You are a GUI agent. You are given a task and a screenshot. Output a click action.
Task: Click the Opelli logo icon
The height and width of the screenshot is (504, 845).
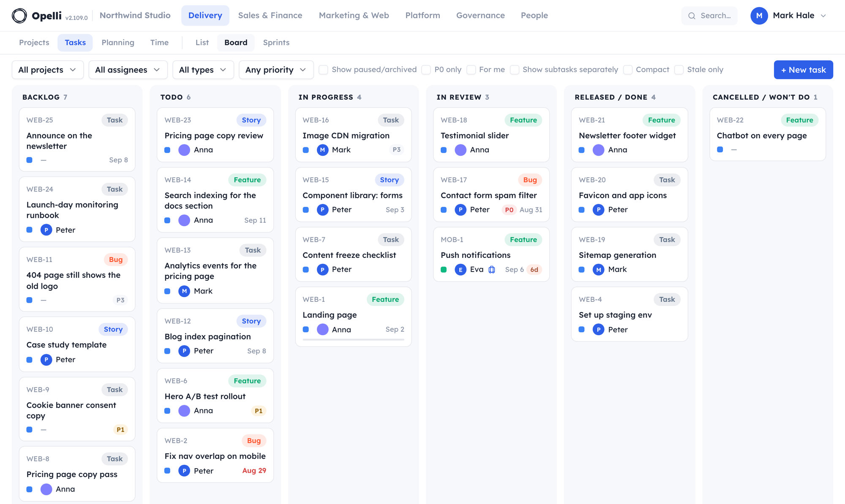[x=19, y=16]
